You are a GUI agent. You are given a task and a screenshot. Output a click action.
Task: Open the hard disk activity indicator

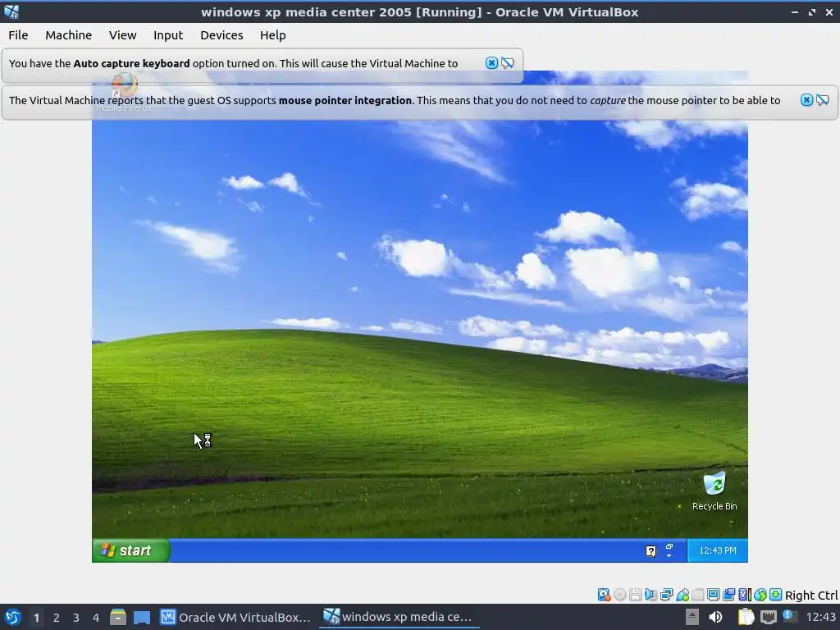tap(604, 595)
